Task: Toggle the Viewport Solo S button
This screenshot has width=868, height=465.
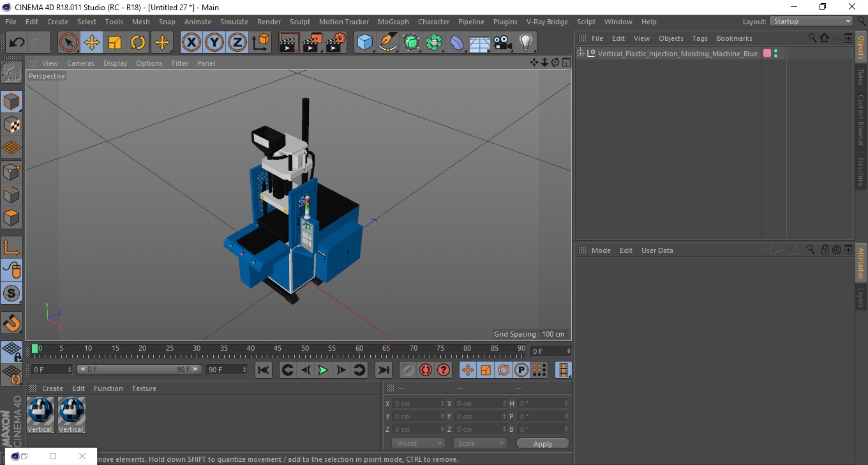Action: 11,294
